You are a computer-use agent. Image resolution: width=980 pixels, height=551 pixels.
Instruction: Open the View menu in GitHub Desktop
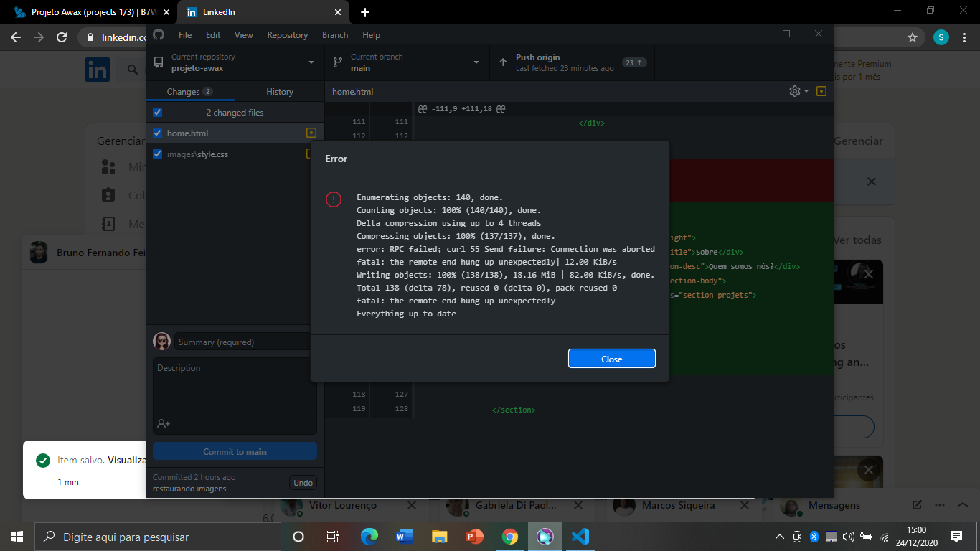(x=244, y=35)
